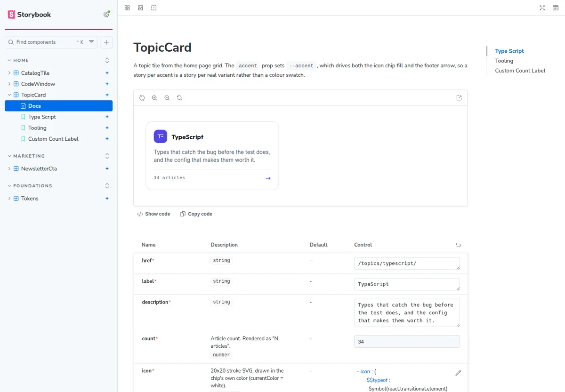Screen dimensions: 565x392
Task: Toggle grid view toolbar icon
Action: [x=127, y=8]
